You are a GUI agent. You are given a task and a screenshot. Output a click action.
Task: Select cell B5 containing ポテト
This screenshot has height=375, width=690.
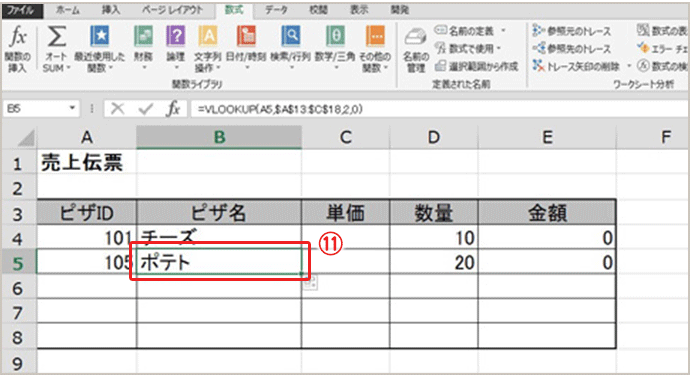(219, 262)
